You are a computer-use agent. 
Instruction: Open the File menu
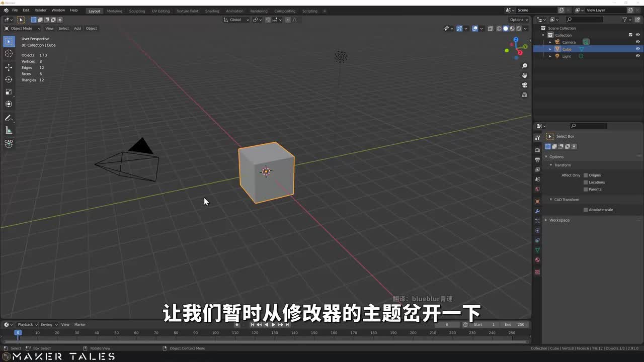(x=15, y=10)
